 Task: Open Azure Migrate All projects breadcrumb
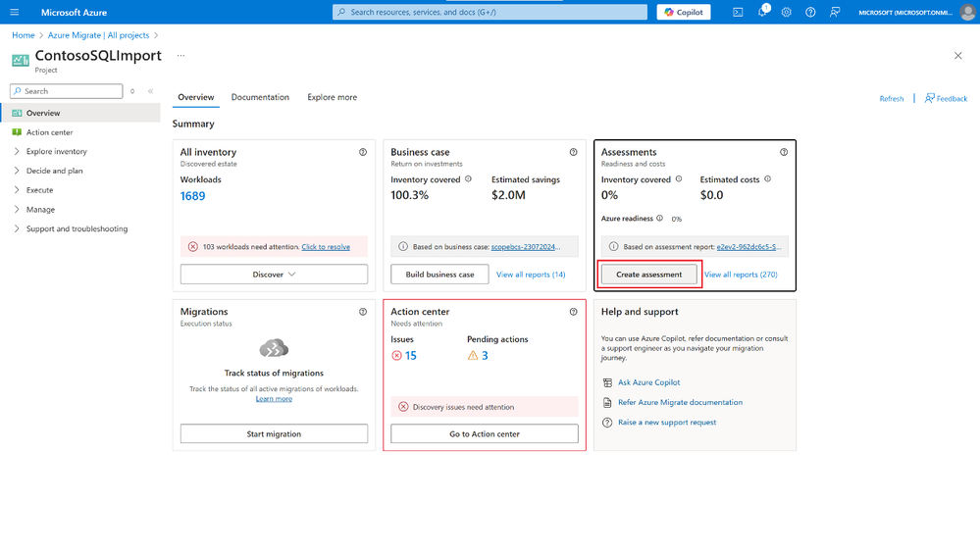pos(99,35)
